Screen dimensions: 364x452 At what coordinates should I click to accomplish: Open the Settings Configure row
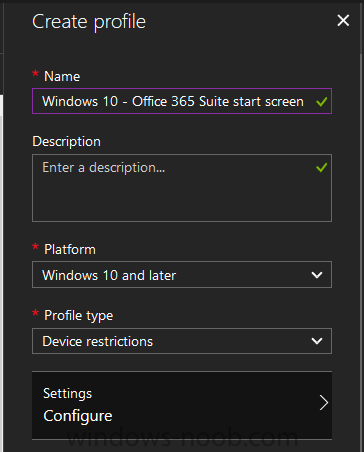click(x=182, y=405)
